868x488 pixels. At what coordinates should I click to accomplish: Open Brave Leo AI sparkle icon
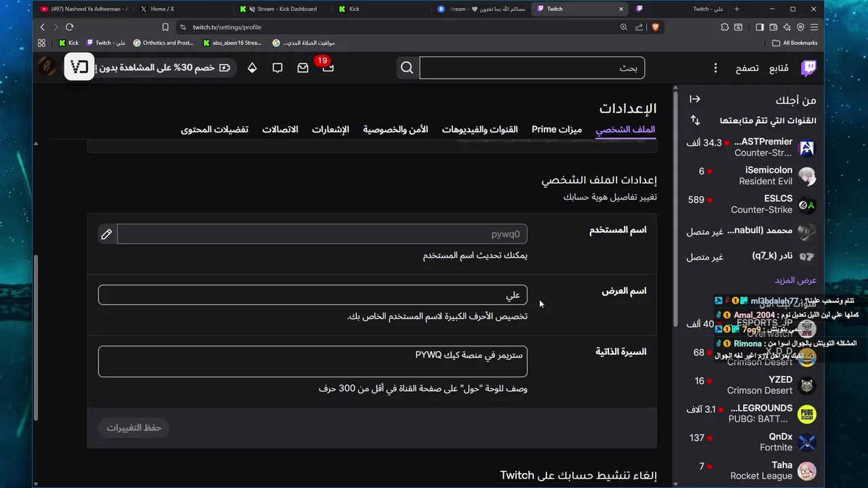787,27
